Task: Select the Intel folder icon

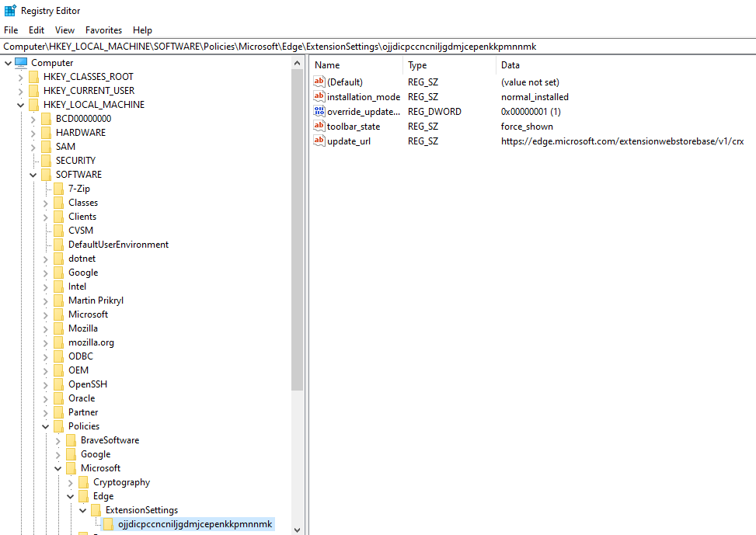Action: [x=59, y=287]
